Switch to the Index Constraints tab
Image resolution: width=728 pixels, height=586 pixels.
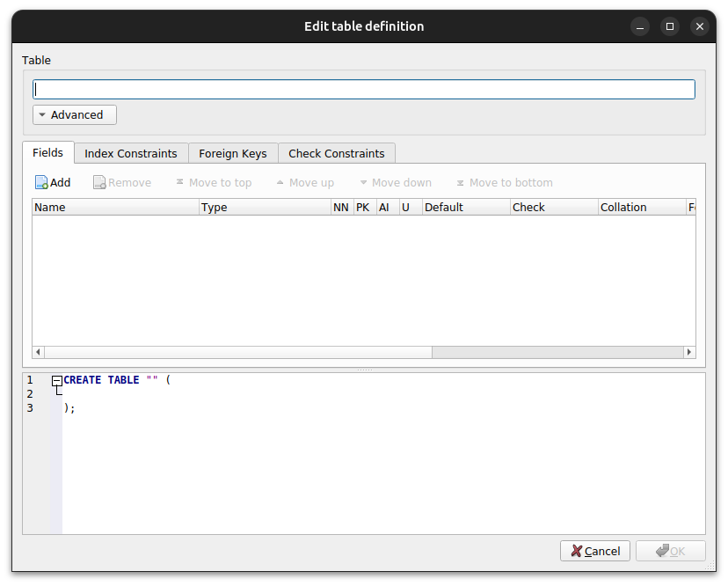pyautogui.click(x=130, y=153)
